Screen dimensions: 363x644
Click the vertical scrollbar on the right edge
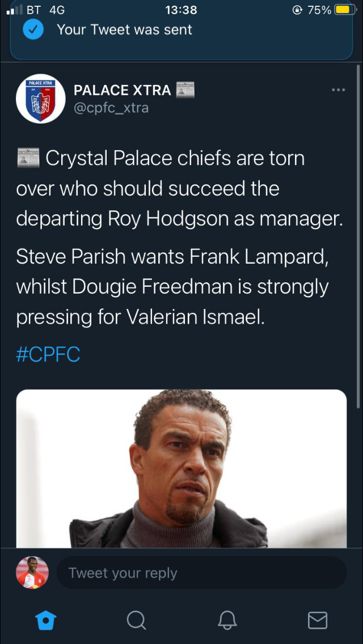click(358, 238)
